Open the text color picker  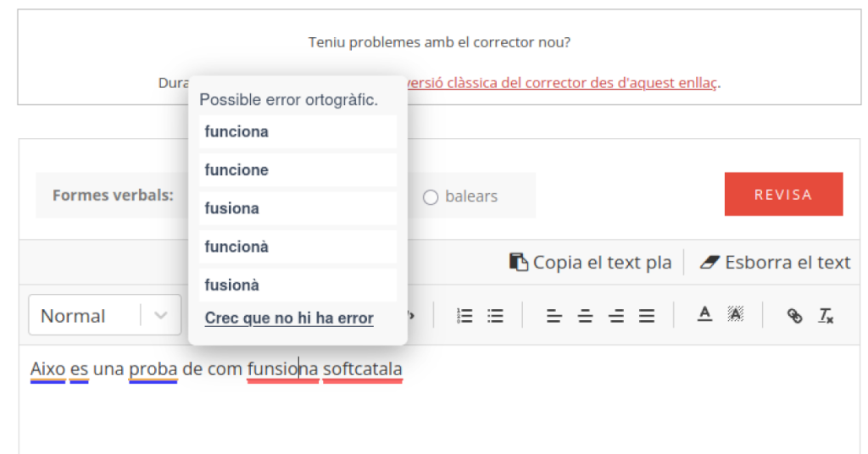coord(704,315)
